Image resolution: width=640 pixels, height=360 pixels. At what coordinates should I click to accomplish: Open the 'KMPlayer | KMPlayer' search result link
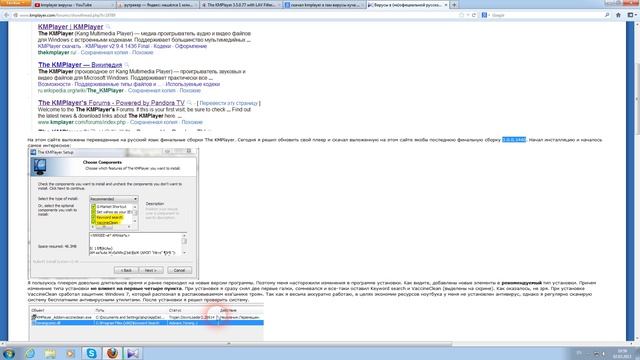click(x=70, y=27)
